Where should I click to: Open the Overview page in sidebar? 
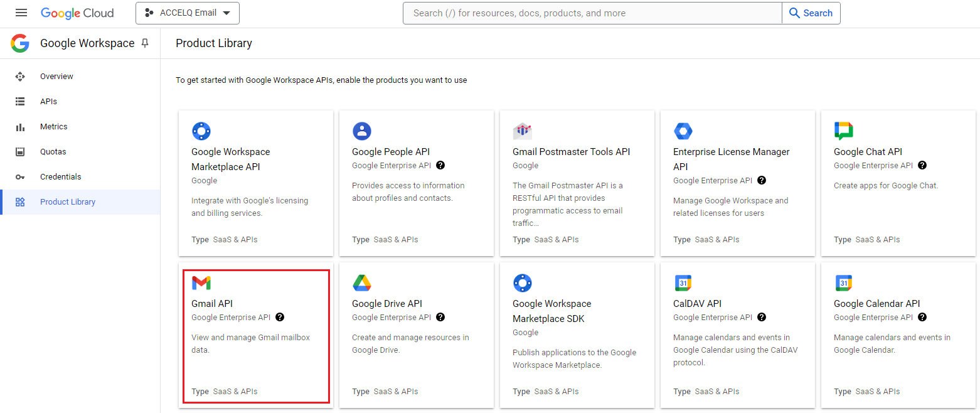tap(80, 77)
